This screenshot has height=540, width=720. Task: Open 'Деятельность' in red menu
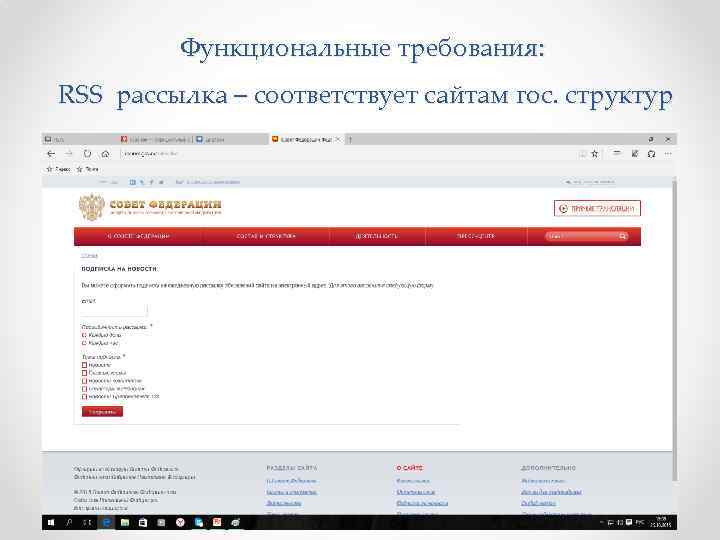tap(377, 236)
